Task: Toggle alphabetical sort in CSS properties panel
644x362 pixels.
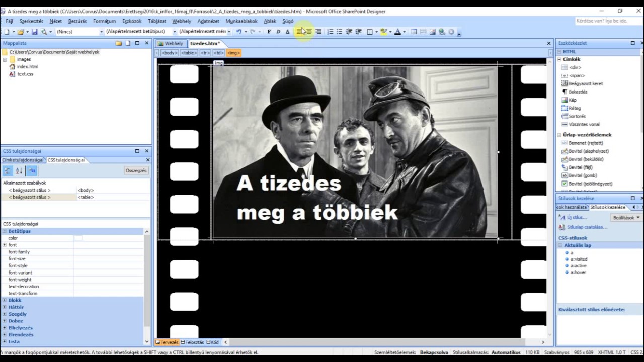Action: [x=19, y=171]
